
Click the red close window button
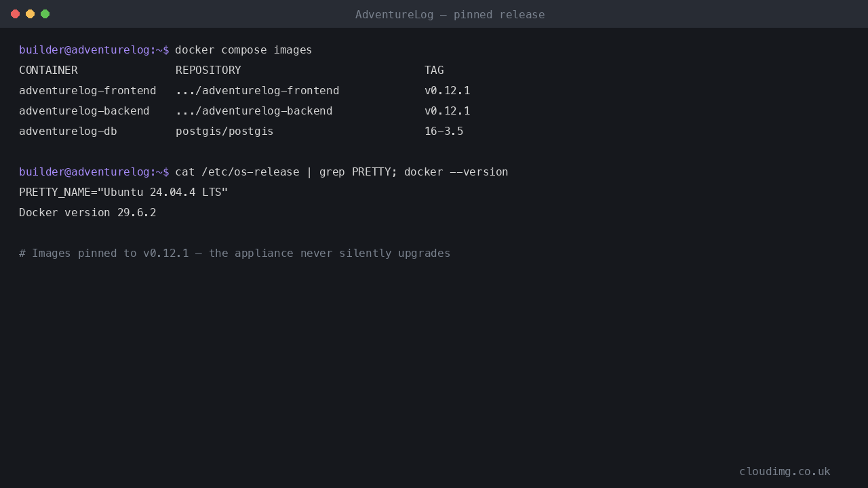[15, 14]
